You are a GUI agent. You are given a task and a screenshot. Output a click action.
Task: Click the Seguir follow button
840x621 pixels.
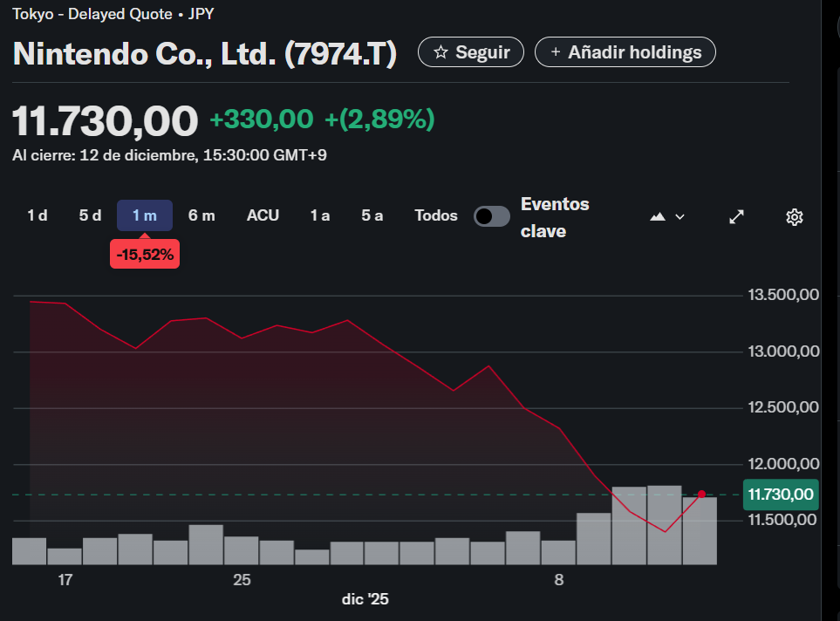click(470, 52)
